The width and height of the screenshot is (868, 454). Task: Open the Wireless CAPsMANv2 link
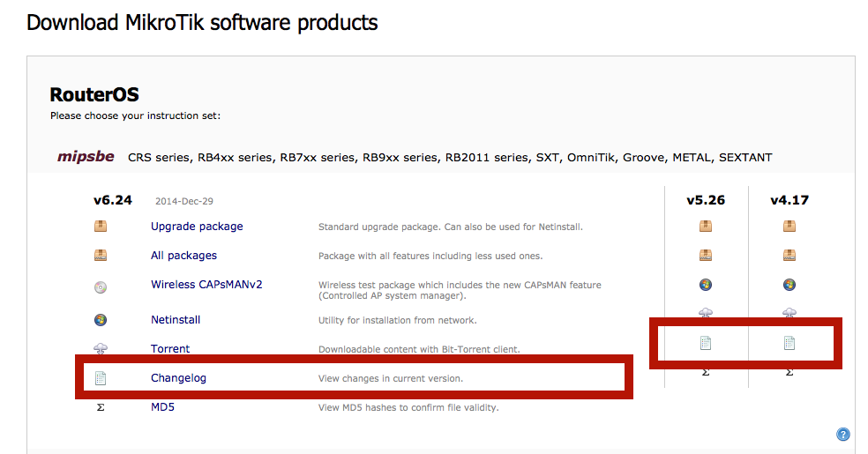(206, 284)
